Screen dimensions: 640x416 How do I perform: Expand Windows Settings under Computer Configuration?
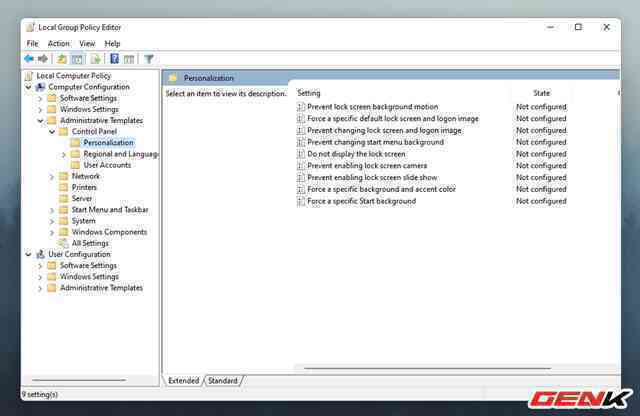click(40, 109)
